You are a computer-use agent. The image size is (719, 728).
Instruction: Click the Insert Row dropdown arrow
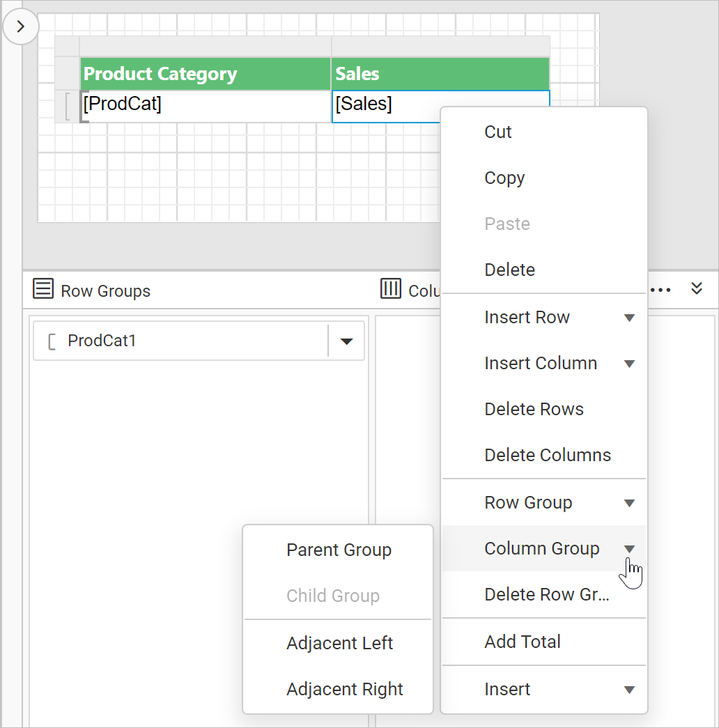point(629,317)
